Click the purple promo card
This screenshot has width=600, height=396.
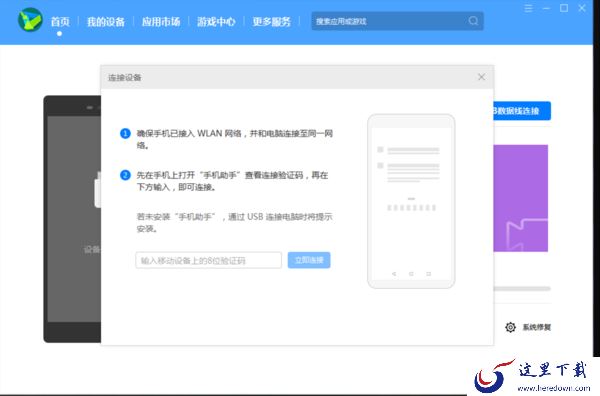(x=520, y=198)
